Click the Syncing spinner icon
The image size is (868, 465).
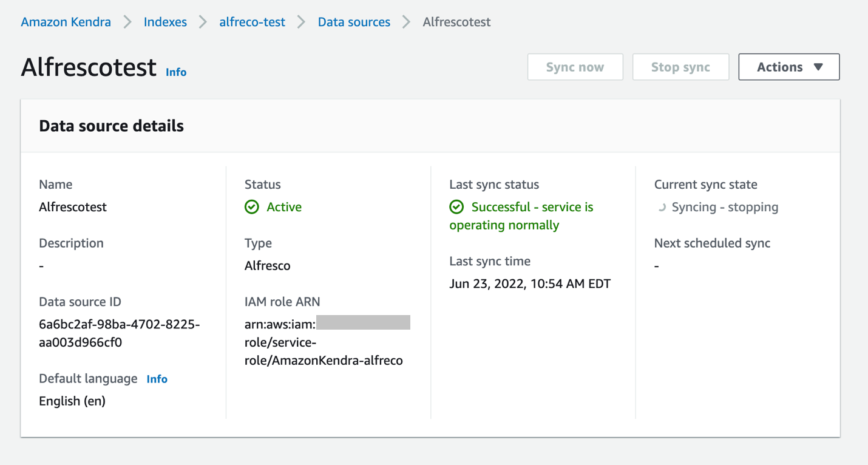tap(661, 207)
